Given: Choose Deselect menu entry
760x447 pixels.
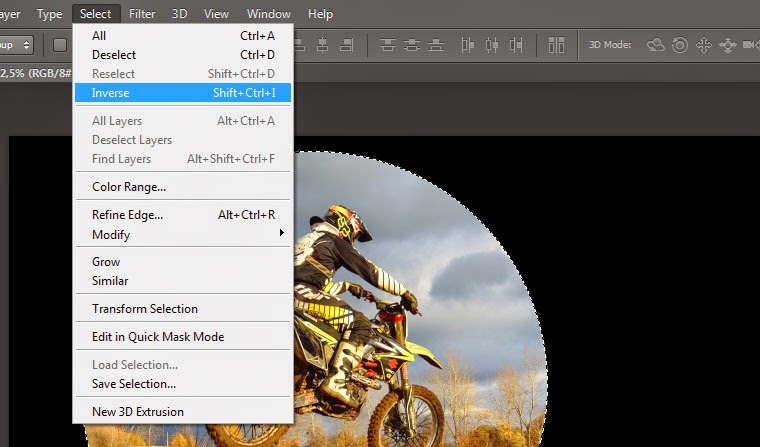Looking at the screenshot, I should point(183,55).
